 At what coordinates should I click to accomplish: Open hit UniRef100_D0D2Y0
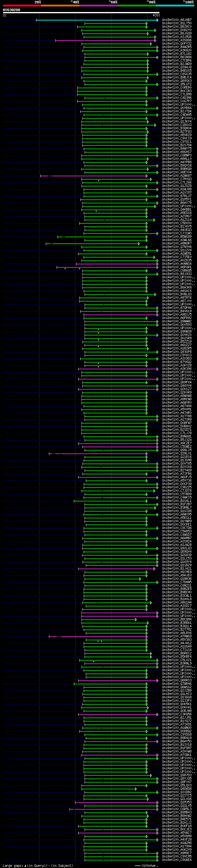tap(177, 30)
